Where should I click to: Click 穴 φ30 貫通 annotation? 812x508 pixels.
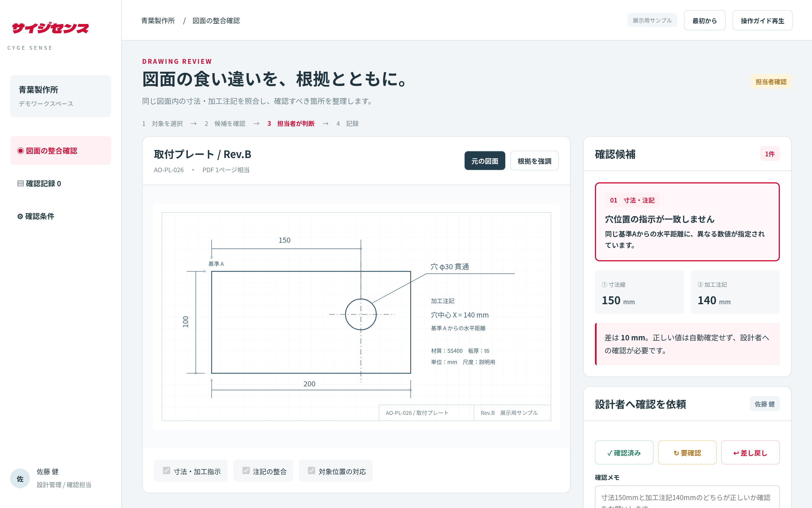[x=450, y=267]
